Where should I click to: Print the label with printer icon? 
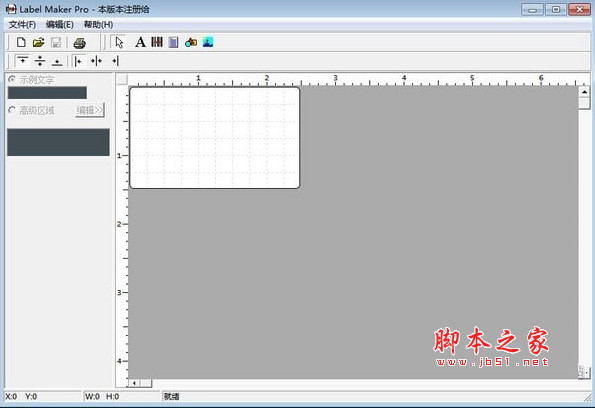pos(79,43)
